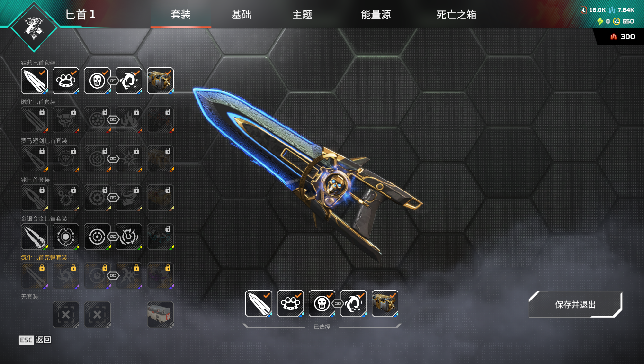The height and width of the screenshot is (364, 644).
Task: Click the locked 融化匕首 blade icon
Action: coord(35,119)
